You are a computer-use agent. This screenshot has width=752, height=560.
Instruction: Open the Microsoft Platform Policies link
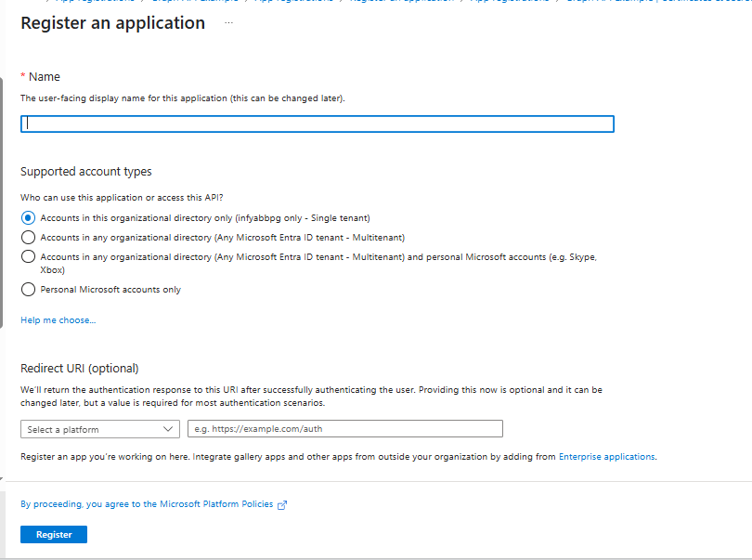pos(147,504)
